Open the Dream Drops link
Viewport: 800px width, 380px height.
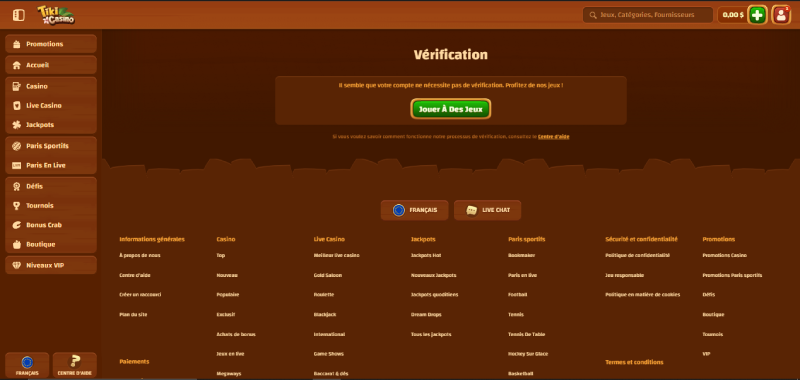tap(426, 315)
